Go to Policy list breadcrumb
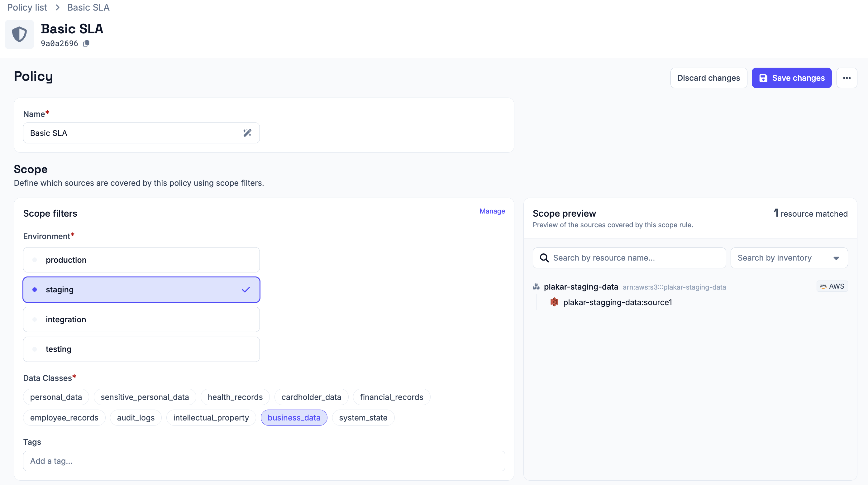The width and height of the screenshot is (868, 485). (27, 7)
